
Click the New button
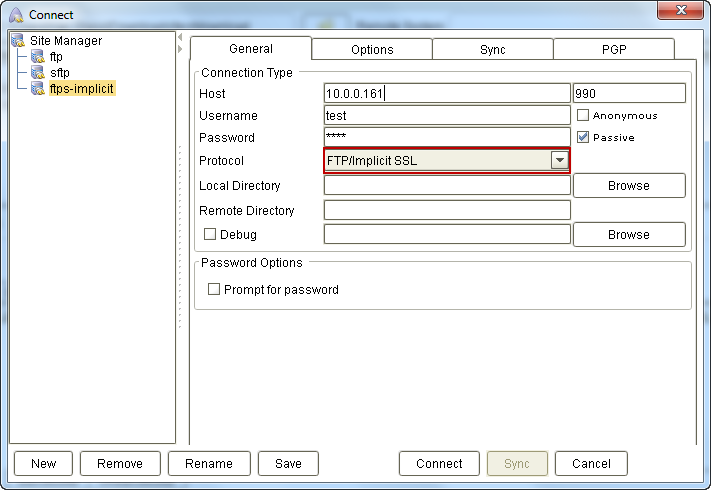tap(44, 463)
